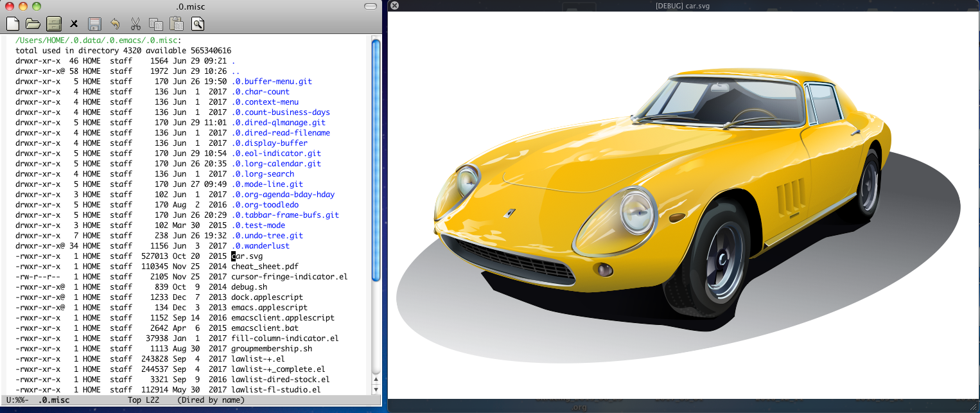The height and width of the screenshot is (413, 980).
Task: Click the scrollbar down arrow in Emacs
Action: (376, 389)
